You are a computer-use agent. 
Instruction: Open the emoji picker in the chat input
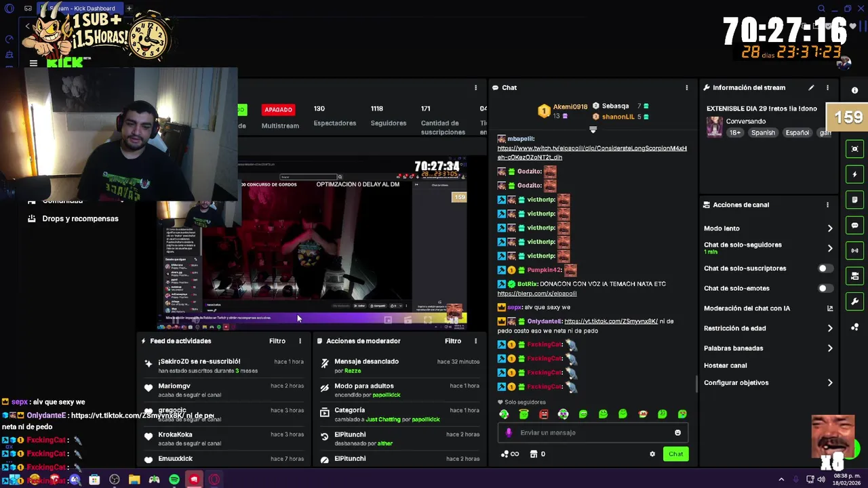(677, 432)
